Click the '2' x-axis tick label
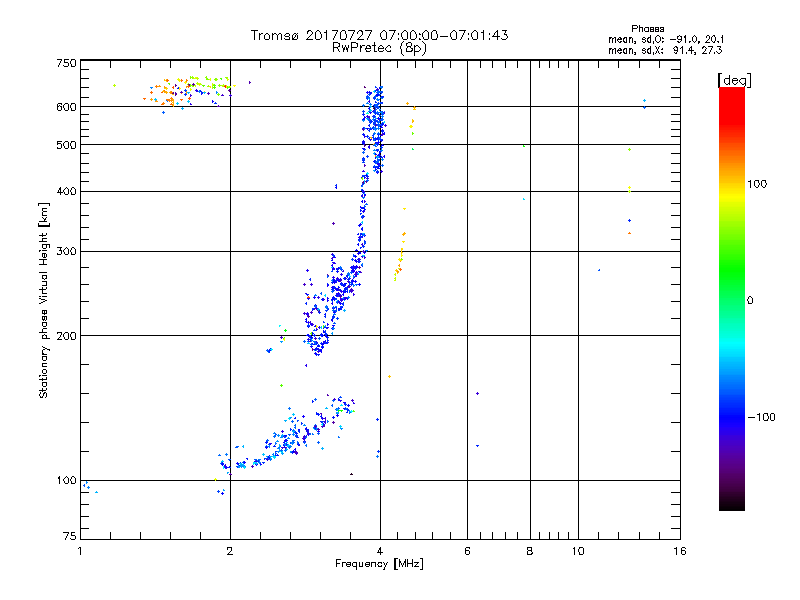 [230, 551]
